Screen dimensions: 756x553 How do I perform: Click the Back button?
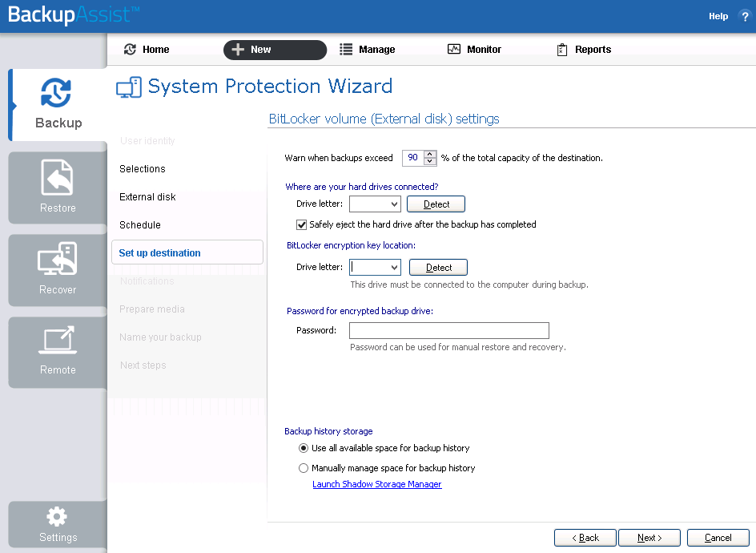pyautogui.click(x=585, y=538)
